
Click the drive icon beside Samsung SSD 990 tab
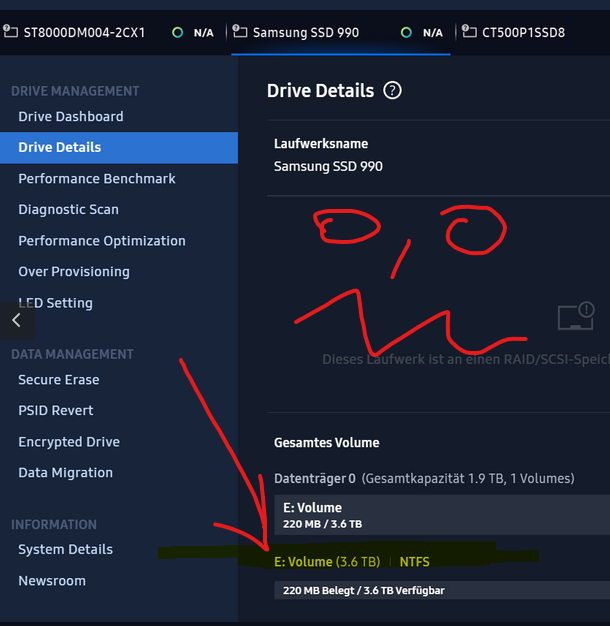[x=240, y=32]
